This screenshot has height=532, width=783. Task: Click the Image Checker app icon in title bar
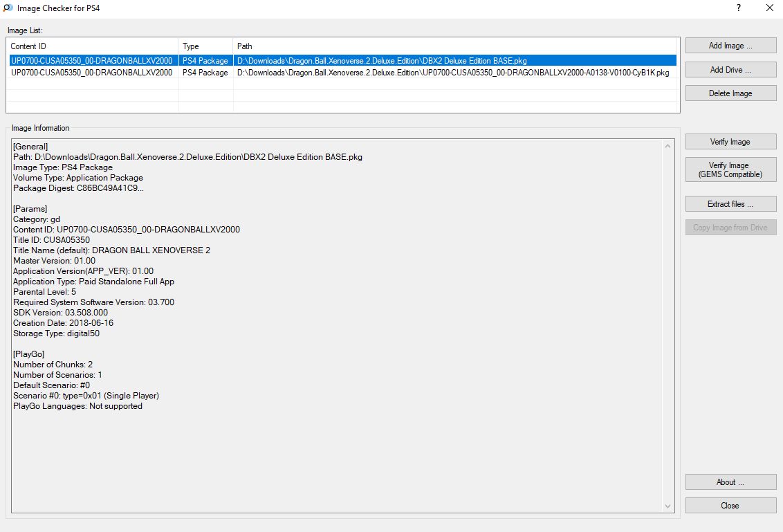(8, 8)
